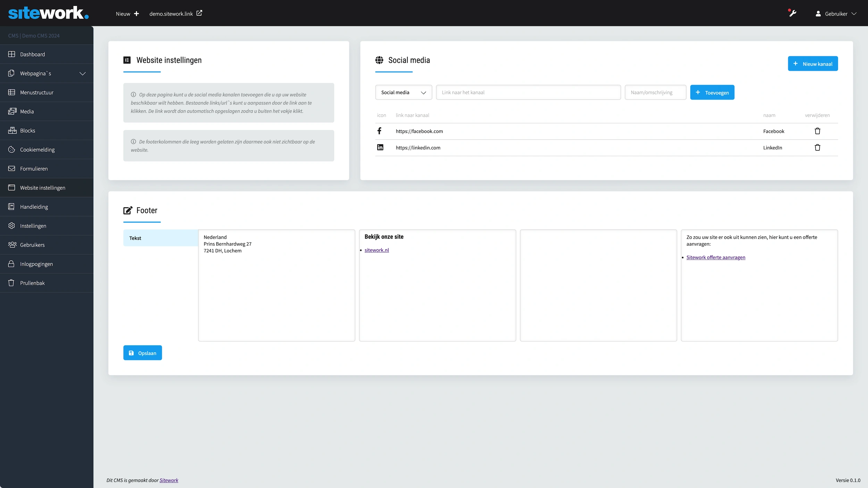868x488 pixels.
Task: Open the Social media type dropdown
Action: (403, 92)
